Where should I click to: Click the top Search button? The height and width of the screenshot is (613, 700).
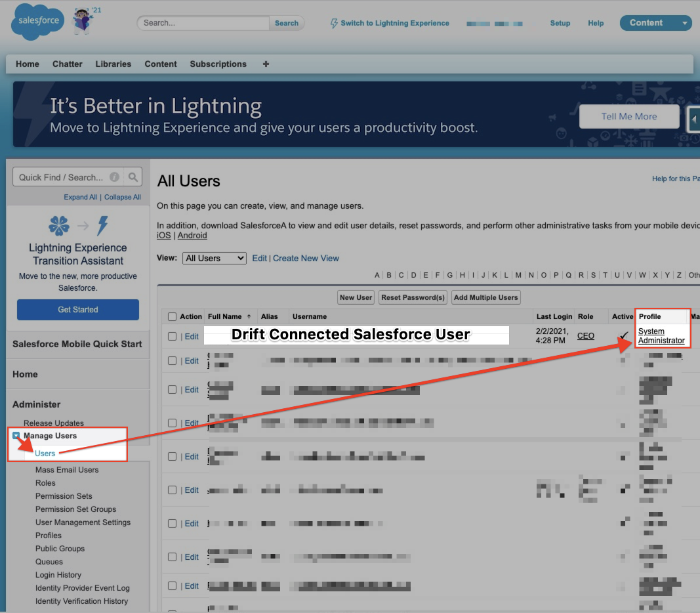pos(287,23)
